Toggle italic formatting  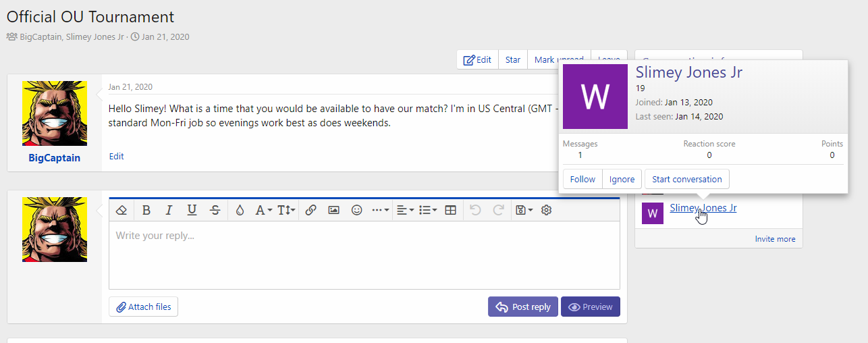(x=169, y=210)
